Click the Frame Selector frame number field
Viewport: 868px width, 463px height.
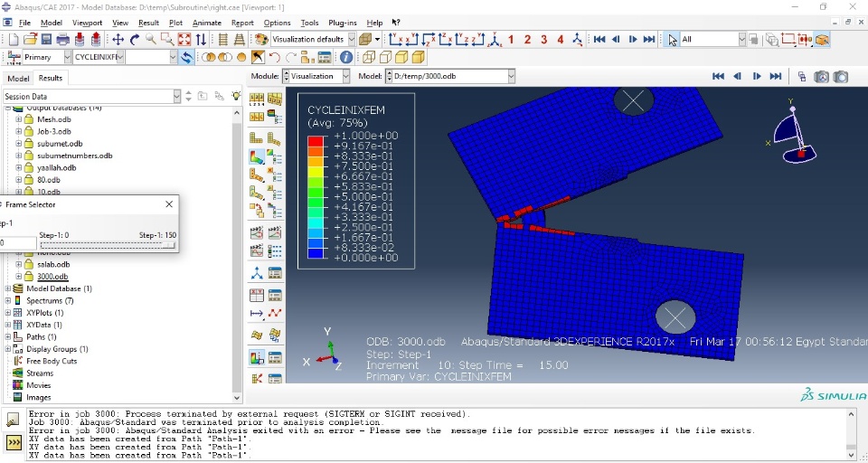point(18,243)
